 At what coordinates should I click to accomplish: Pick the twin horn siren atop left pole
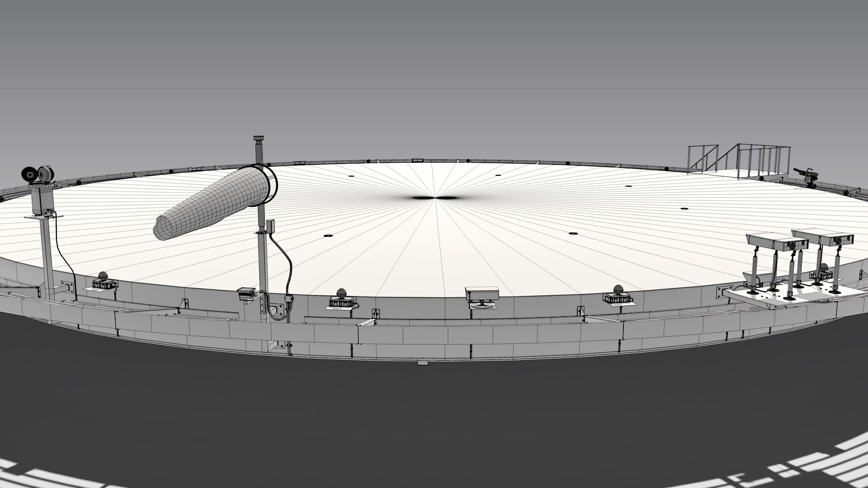point(38,174)
